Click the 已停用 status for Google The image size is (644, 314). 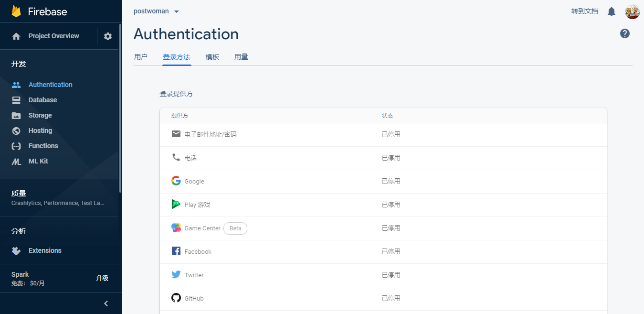(391, 181)
